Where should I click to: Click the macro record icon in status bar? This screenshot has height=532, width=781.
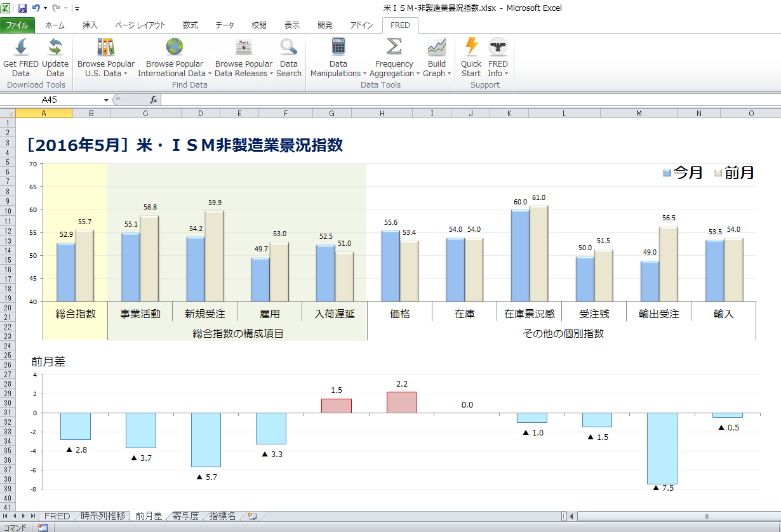coord(43,528)
